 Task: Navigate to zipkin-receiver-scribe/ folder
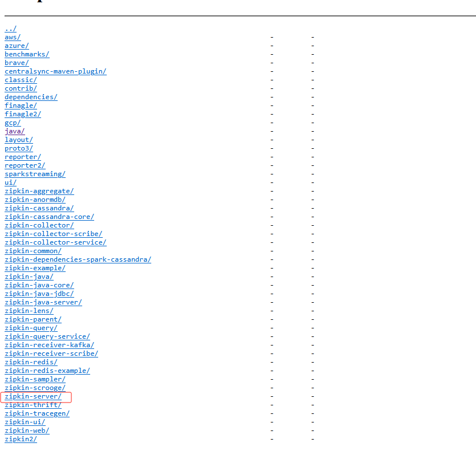click(x=51, y=354)
